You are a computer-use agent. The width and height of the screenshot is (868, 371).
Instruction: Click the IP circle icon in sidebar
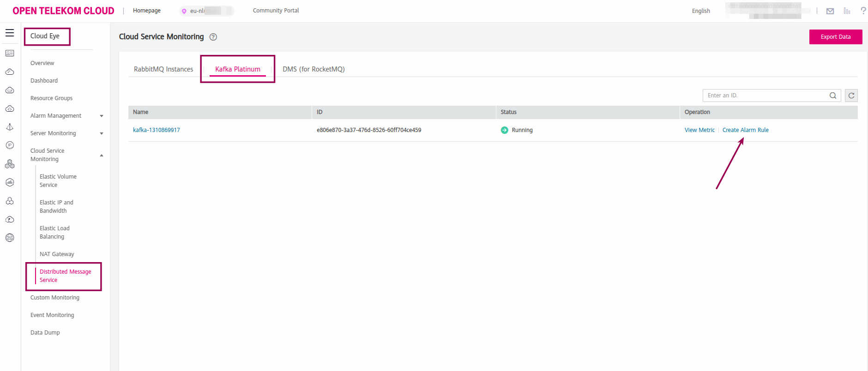10,145
